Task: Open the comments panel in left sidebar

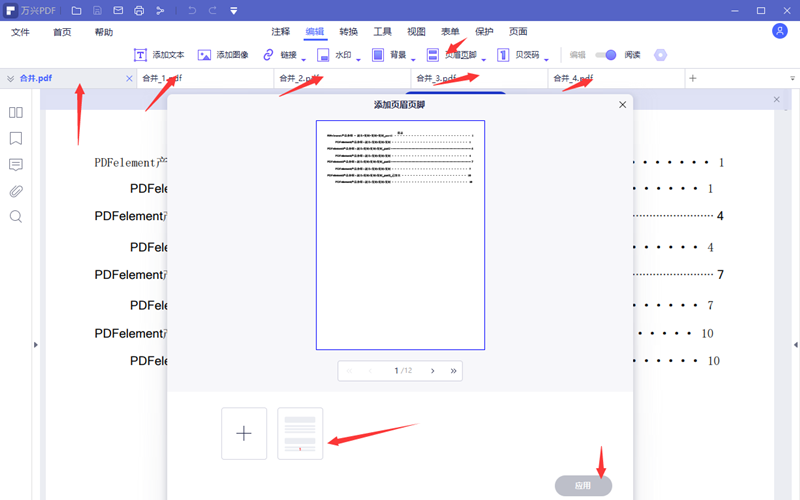Action: (16, 165)
